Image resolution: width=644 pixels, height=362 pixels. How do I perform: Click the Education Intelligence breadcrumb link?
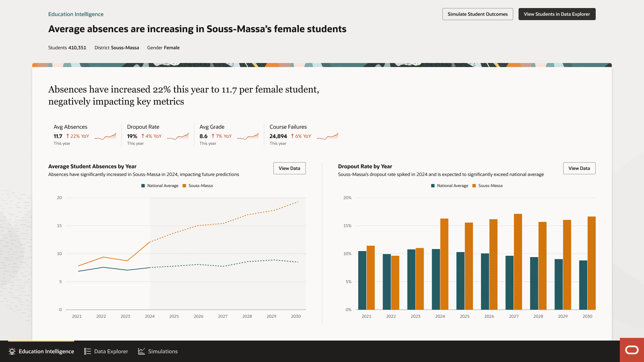click(x=76, y=14)
